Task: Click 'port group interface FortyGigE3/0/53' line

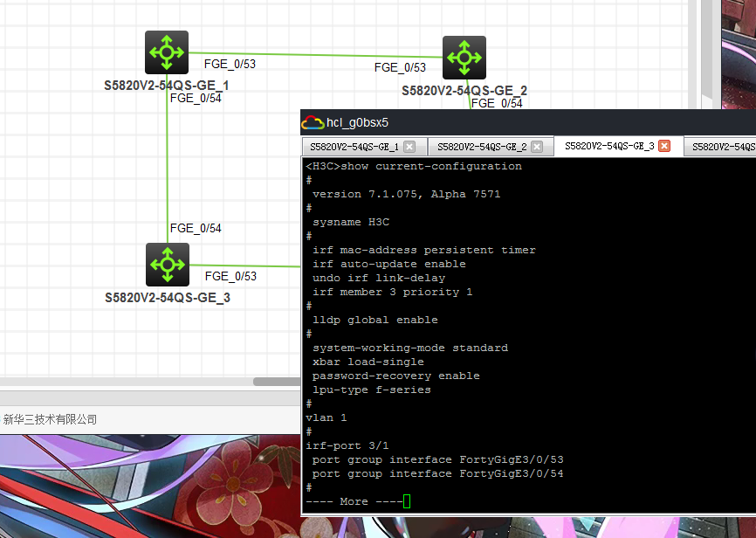Action: click(437, 460)
